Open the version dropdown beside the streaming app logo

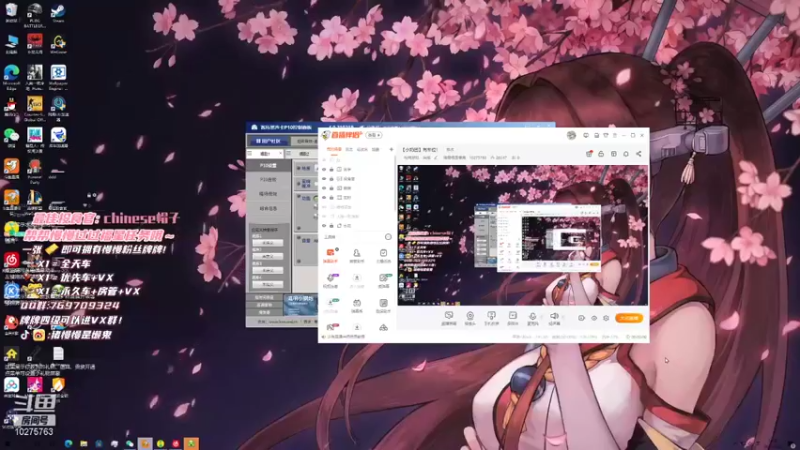pos(374,135)
